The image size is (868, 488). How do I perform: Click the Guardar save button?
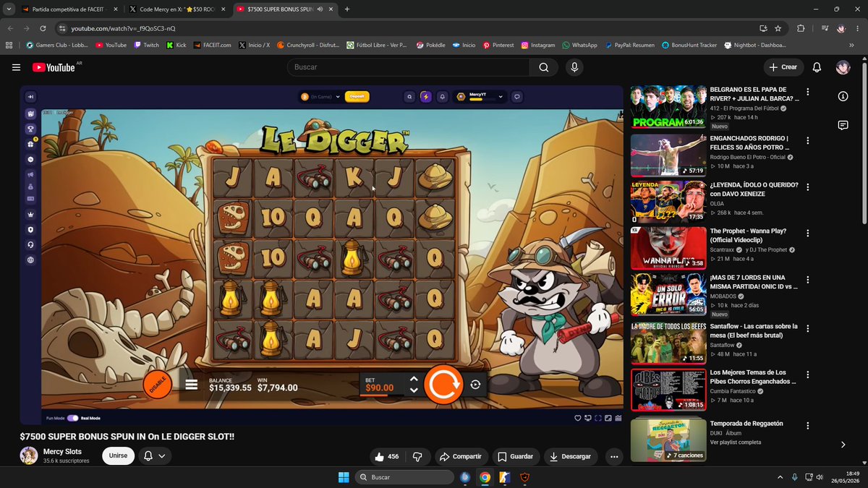516,456
